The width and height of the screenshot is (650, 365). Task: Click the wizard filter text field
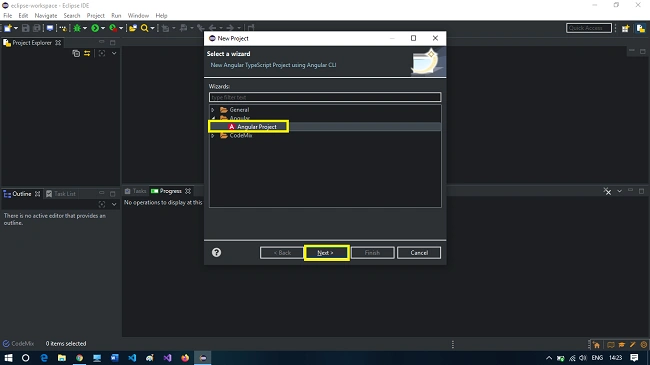(x=325, y=97)
